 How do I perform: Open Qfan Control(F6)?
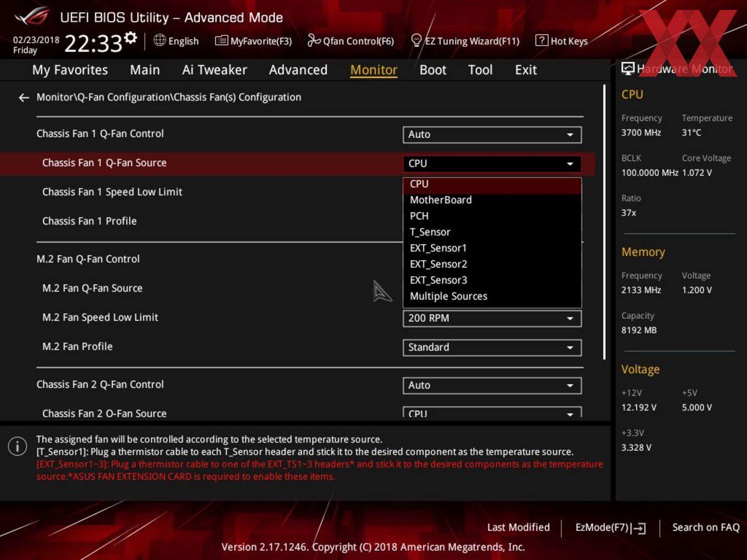pos(351,41)
